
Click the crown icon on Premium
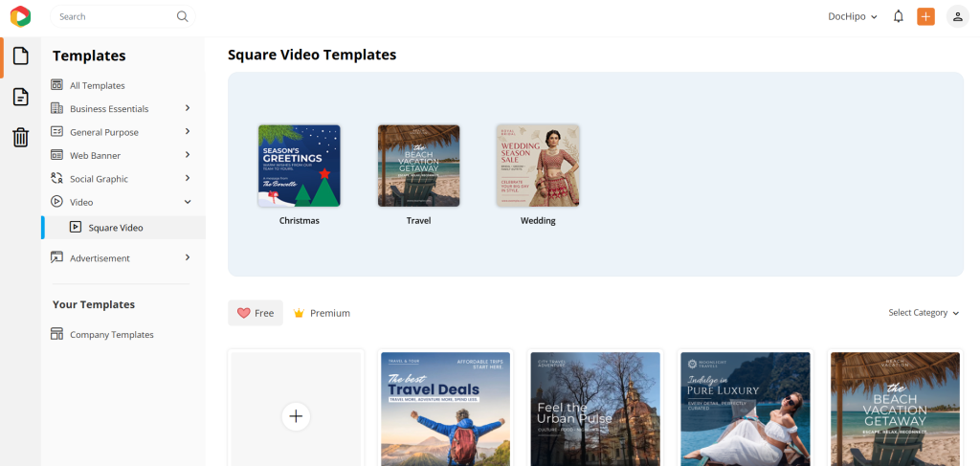[299, 313]
